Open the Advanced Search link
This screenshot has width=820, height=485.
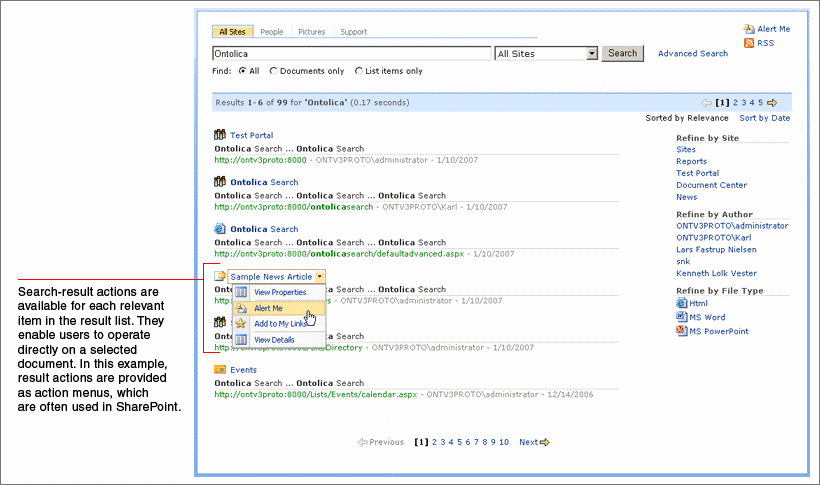pos(692,53)
